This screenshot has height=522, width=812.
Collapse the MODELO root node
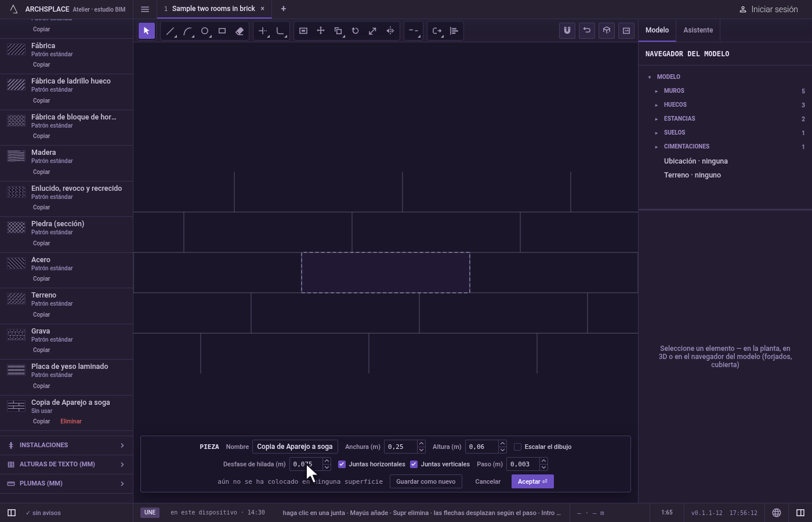coord(650,77)
